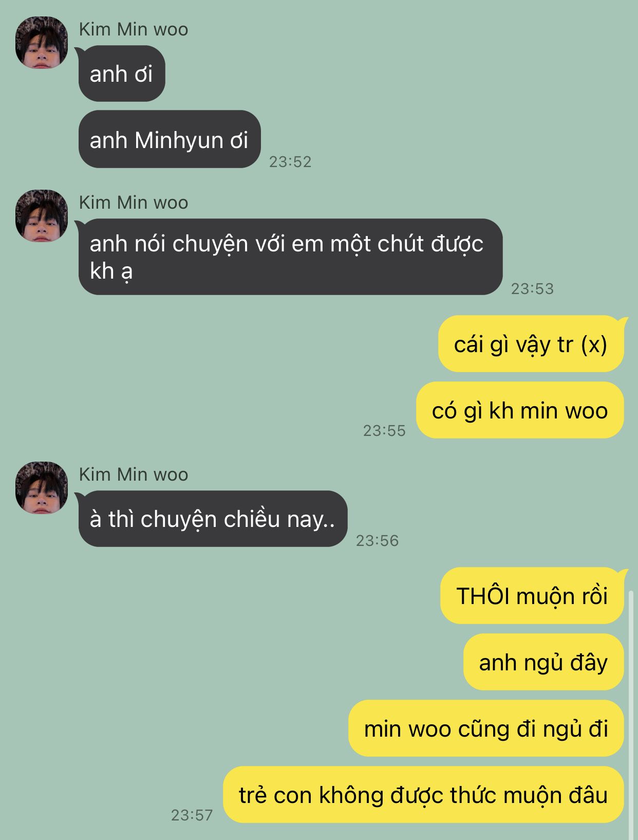This screenshot has height=840, width=638.
Task: Select the "à thì chuyện chiều nay.." bubble
Action: click(x=213, y=519)
